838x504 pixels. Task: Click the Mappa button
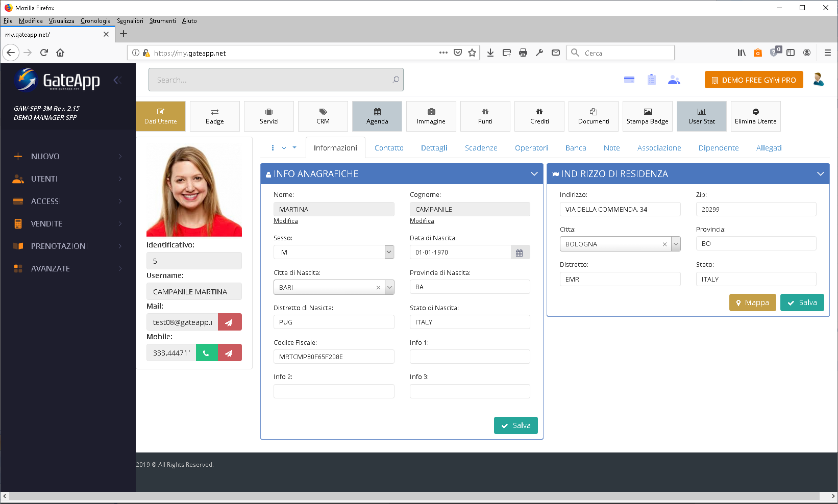pos(752,303)
